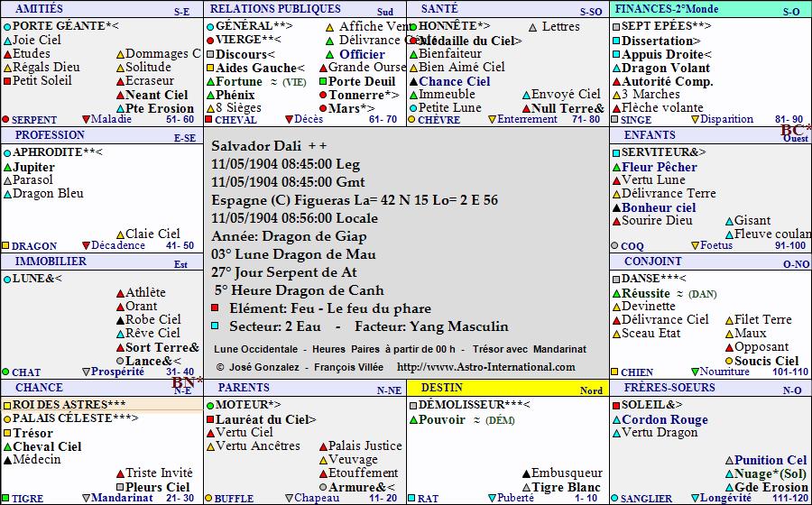The height and width of the screenshot is (505, 812).
Task: Click the yellow circle beside CHÈVRE
Action: point(412,119)
